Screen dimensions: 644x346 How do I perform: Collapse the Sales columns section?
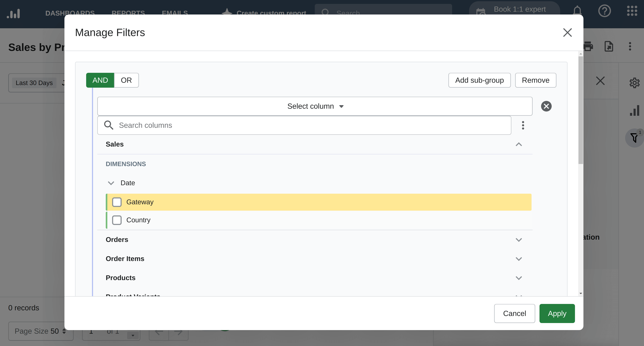(519, 144)
